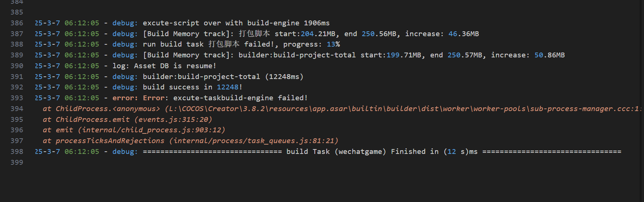Screen dimensions: 644x202
Task: Click the 50.86MB increase value
Action: (549, 55)
